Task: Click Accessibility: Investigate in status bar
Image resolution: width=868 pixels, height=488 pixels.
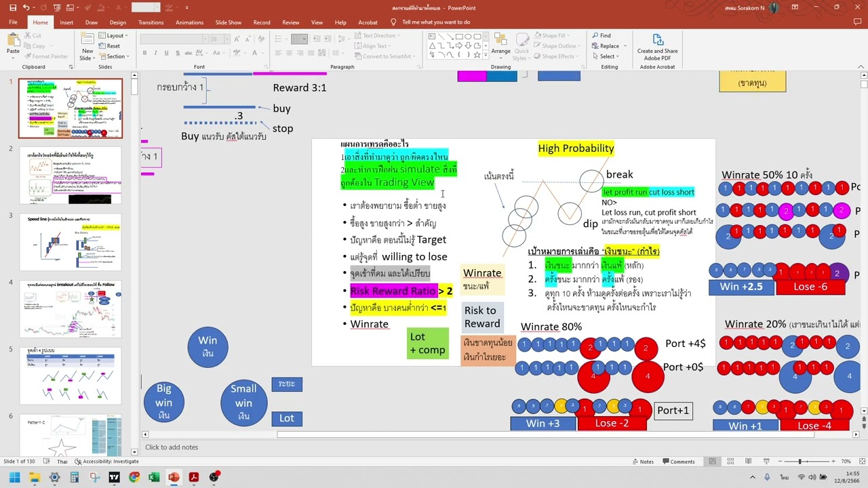Action: coord(106,462)
